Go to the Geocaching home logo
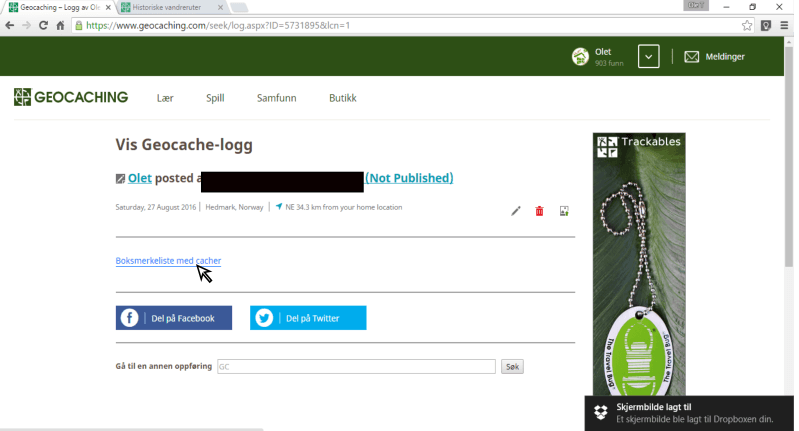This screenshot has height=431, width=799. pyautogui.click(x=71, y=97)
